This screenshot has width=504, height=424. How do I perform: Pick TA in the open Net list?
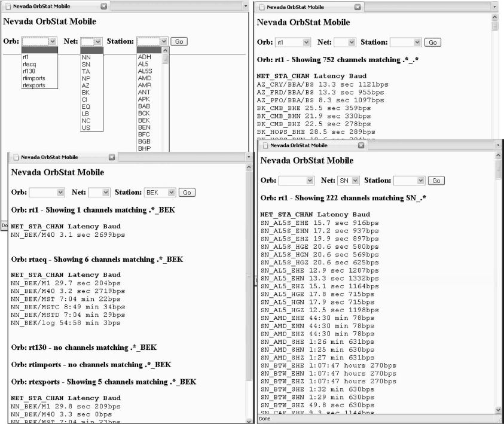click(91, 72)
